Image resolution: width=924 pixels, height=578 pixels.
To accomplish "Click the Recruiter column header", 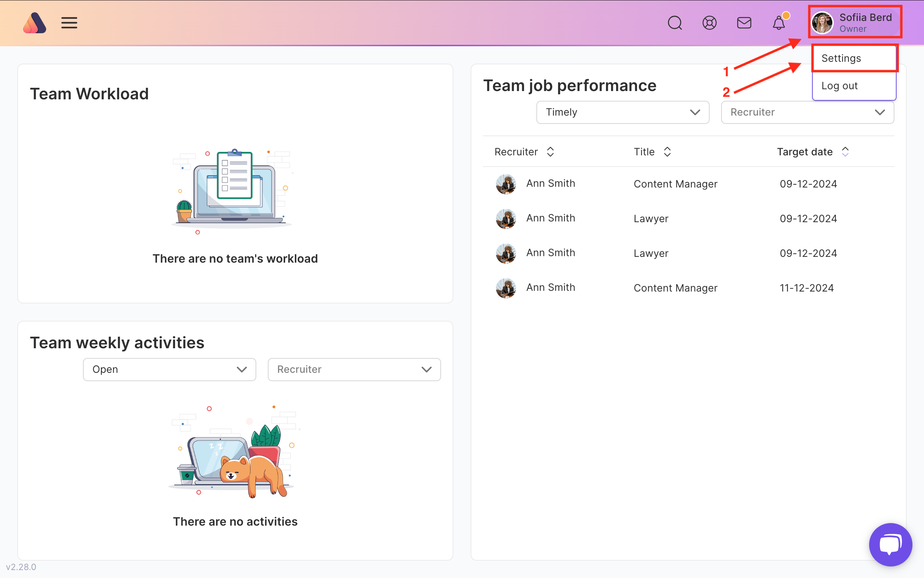I will click(516, 152).
